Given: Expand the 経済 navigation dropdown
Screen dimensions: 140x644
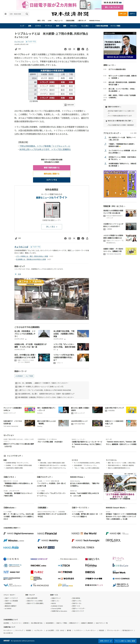Looking at the screenshot, I should [x=58, y=26].
